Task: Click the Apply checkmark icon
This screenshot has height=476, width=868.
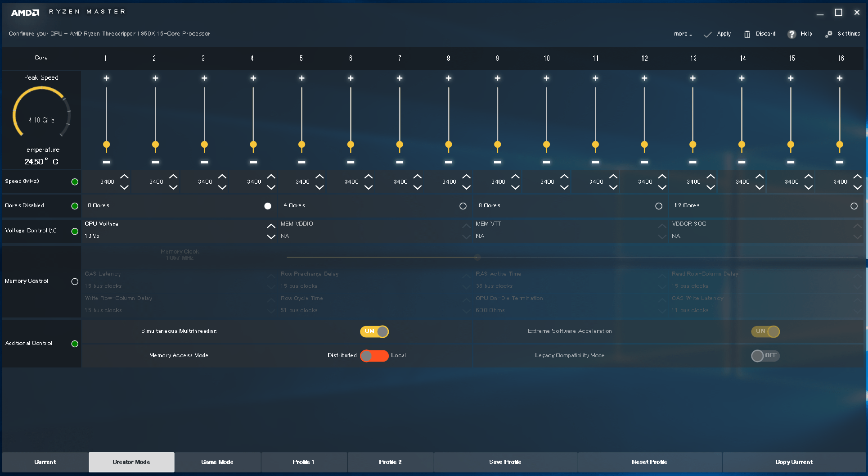Action: (707, 34)
